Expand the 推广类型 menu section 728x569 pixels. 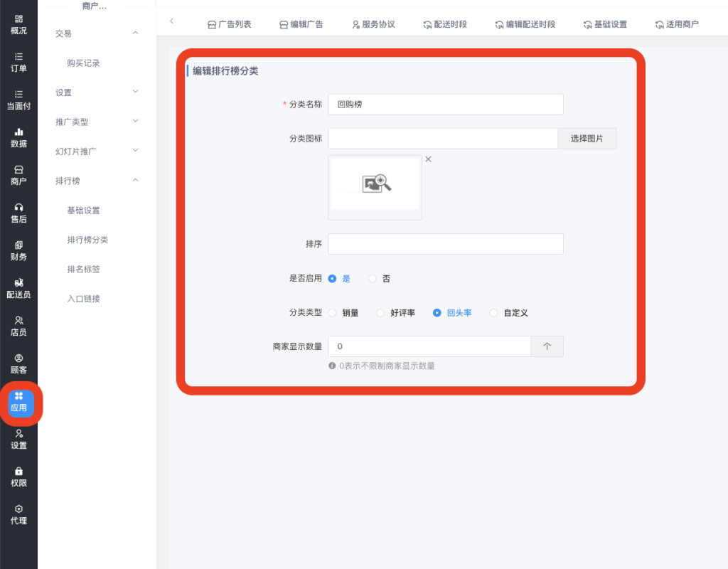(135, 122)
